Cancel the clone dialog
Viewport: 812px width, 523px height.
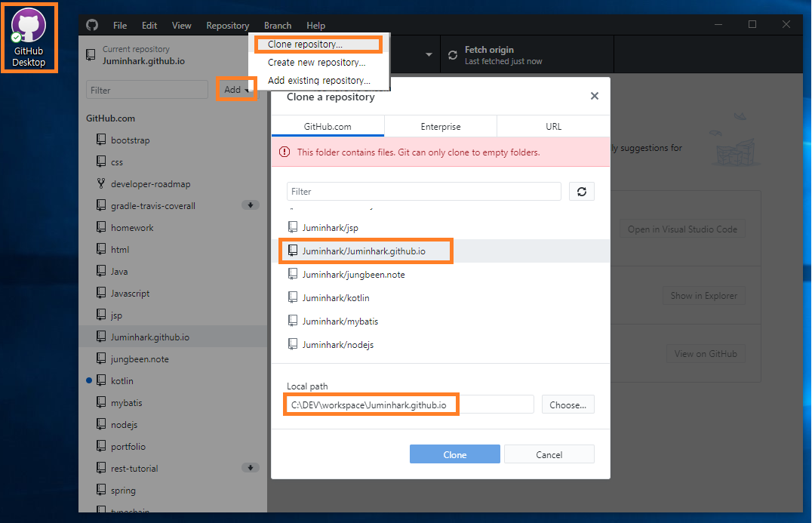coord(549,454)
